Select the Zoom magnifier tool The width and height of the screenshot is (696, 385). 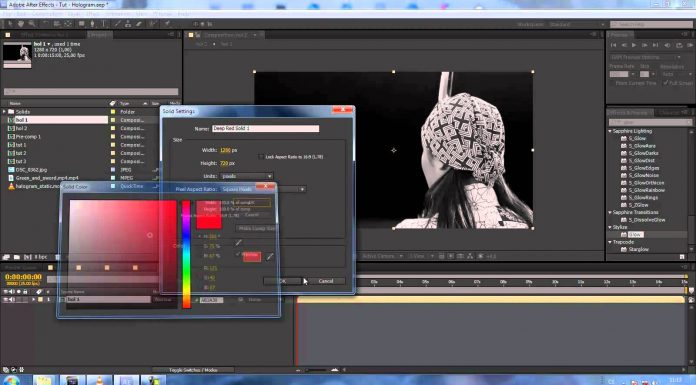click(x=32, y=24)
